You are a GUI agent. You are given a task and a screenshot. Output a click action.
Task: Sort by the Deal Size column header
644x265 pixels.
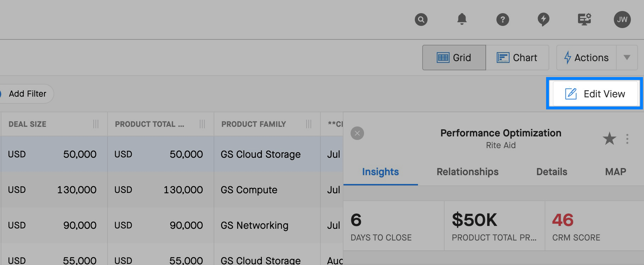(27, 124)
